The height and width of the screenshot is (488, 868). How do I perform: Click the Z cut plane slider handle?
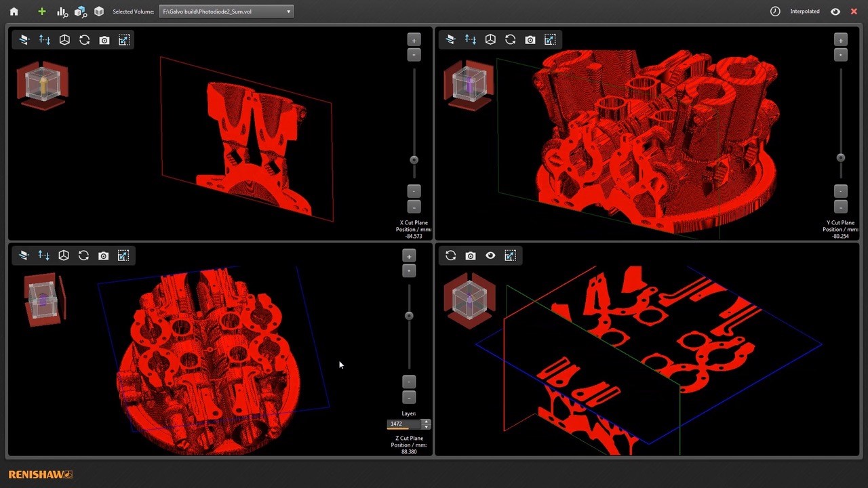(x=409, y=316)
